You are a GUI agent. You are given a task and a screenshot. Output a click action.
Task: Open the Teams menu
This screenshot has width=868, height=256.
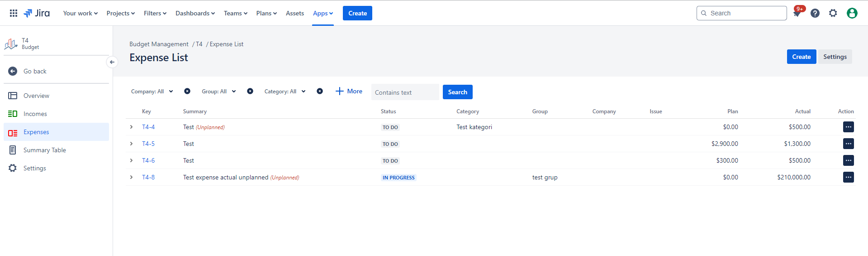(x=236, y=13)
